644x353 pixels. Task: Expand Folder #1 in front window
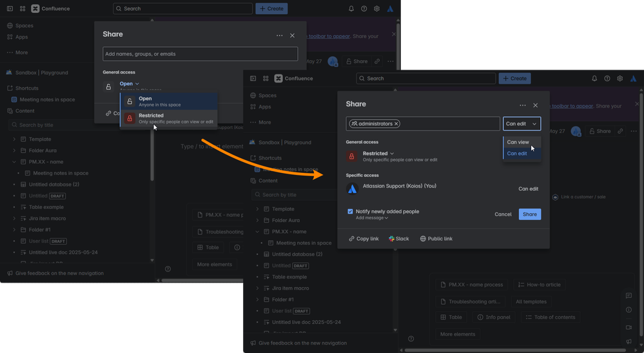257,299
